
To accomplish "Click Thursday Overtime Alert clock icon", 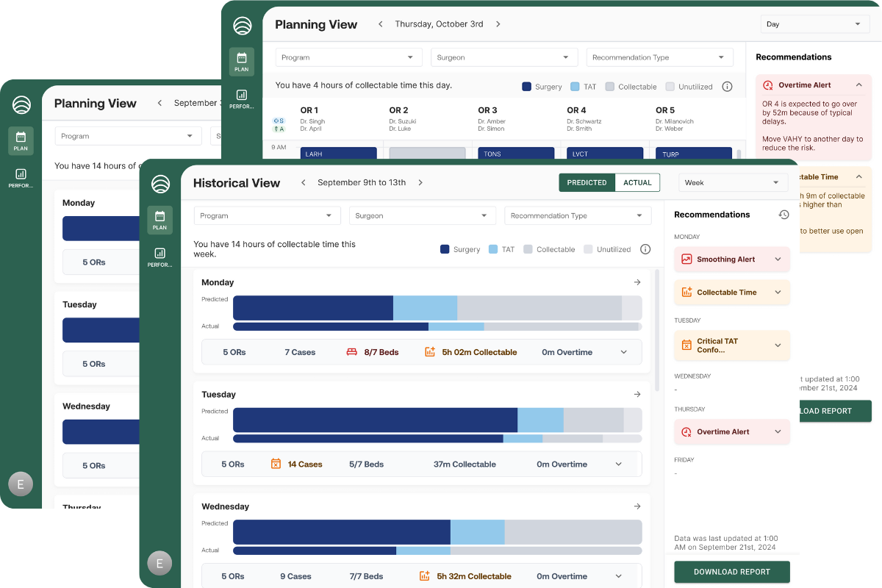I will point(686,432).
